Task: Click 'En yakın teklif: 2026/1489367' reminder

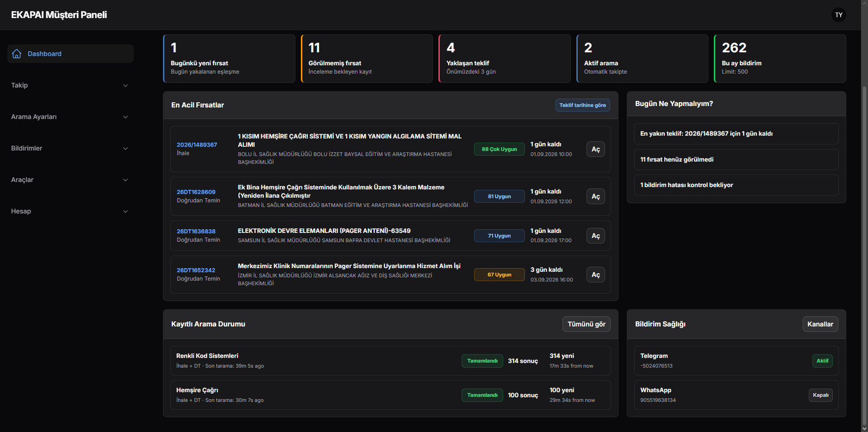Action: coord(736,134)
